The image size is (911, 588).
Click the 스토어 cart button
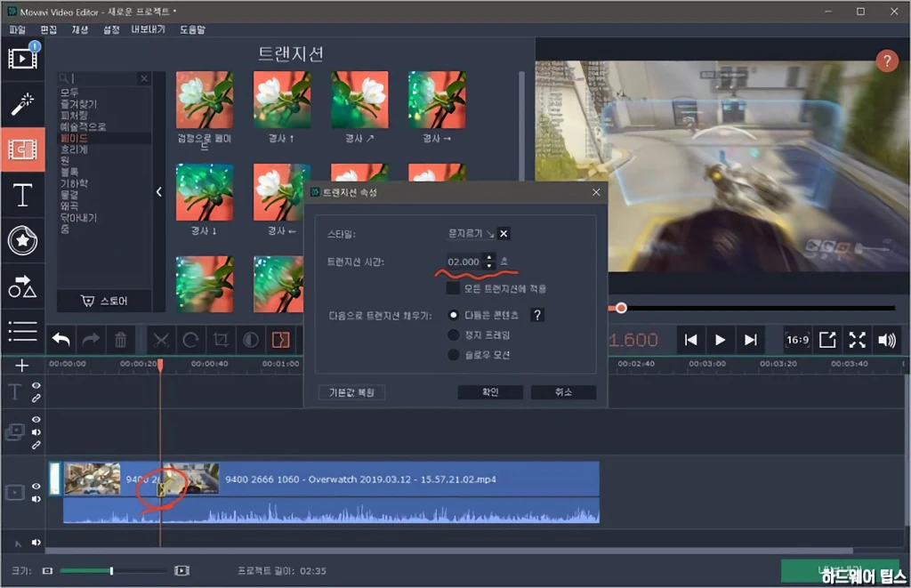104,301
